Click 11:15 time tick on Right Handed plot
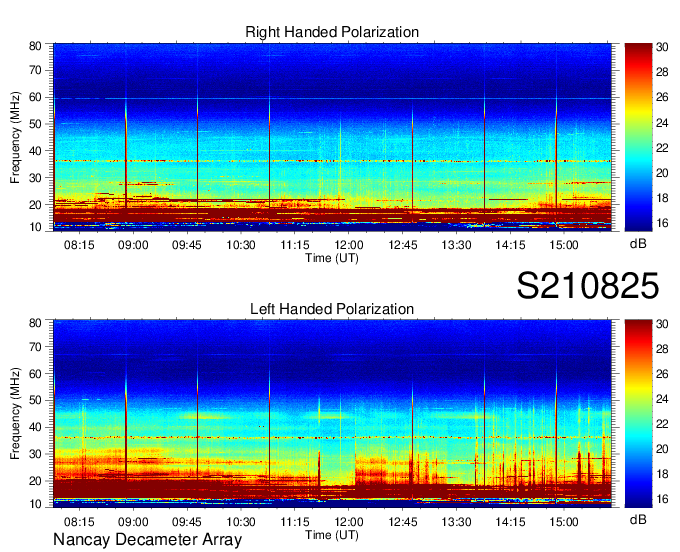This screenshot has width=680, height=552. 295,245
